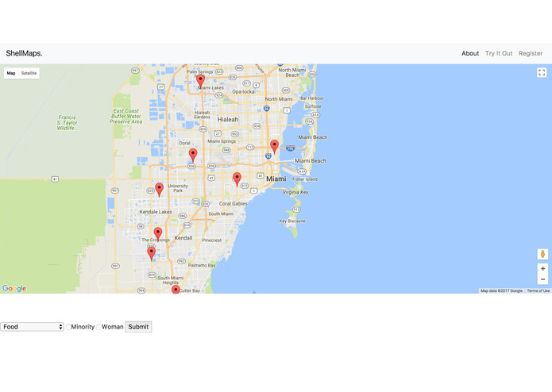Click the Google logo on the map
Screen dimensions: 552x392
(x=14, y=288)
